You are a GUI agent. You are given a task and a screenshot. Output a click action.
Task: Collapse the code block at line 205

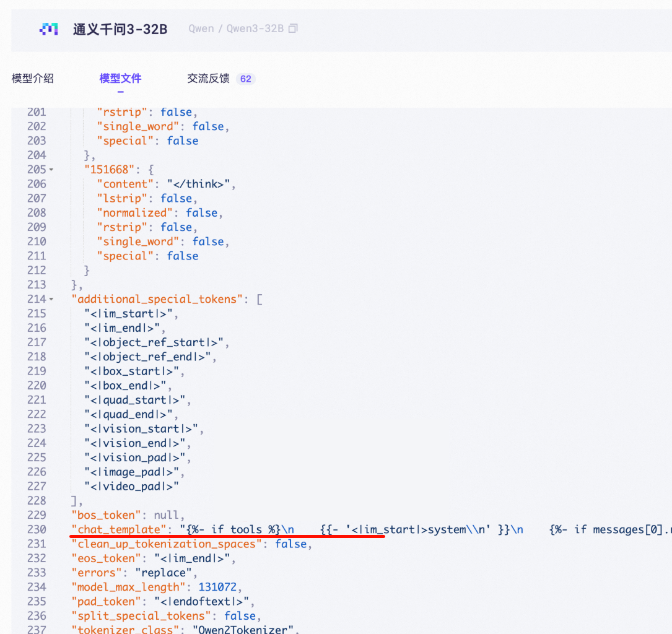tap(51, 170)
